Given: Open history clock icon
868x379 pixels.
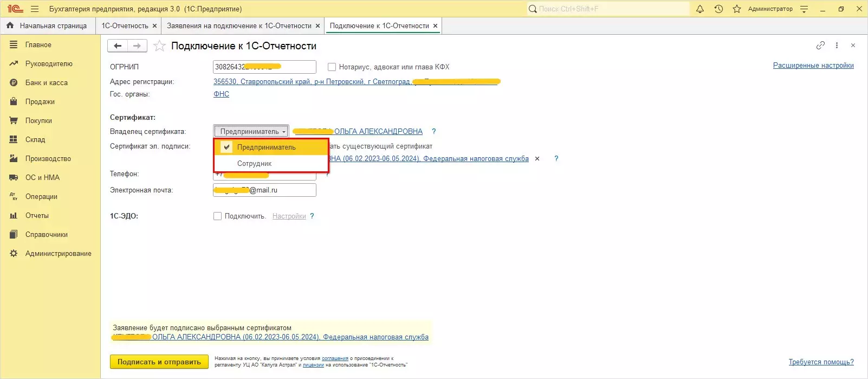Looking at the screenshot, I should pos(718,9).
